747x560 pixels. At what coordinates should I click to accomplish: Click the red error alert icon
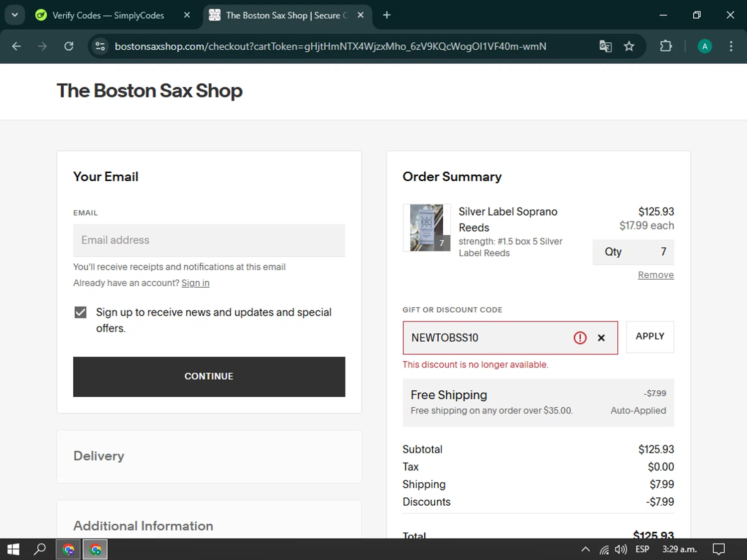coord(580,338)
